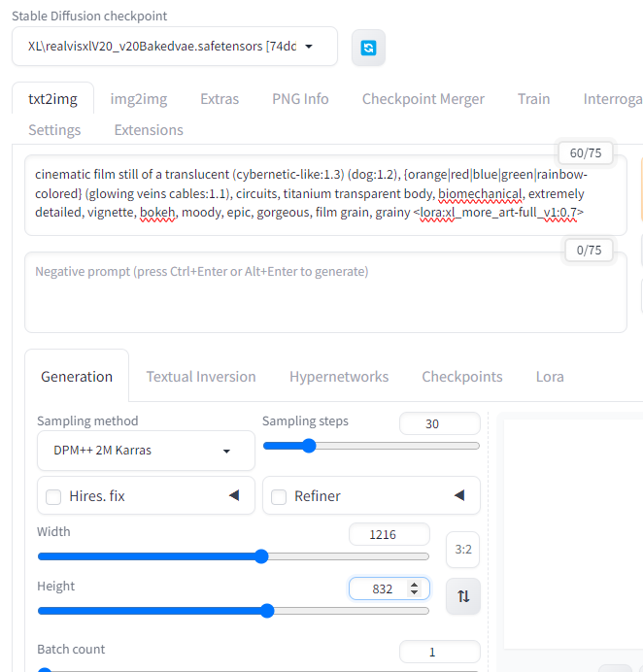Click the Width slider track
The width and height of the screenshot is (643, 672).
tap(233, 556)
